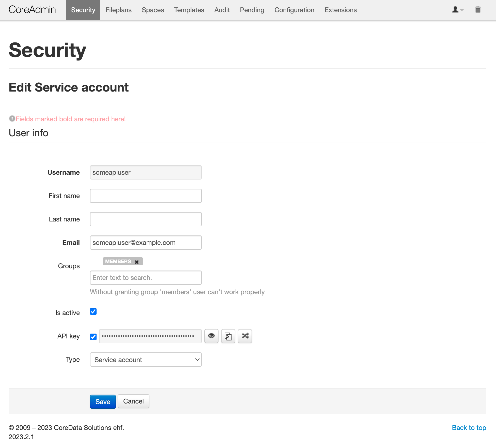The width and height of the screenshot is (496, 448).
Task: Click the CoreAdmin logo
Action: pyautogui.click(x=32, y=10)
